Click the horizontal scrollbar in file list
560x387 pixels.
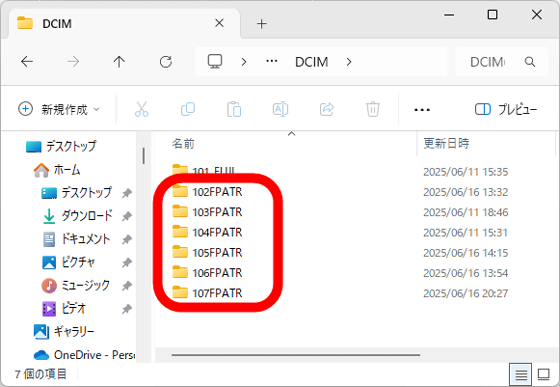point(295,355)
